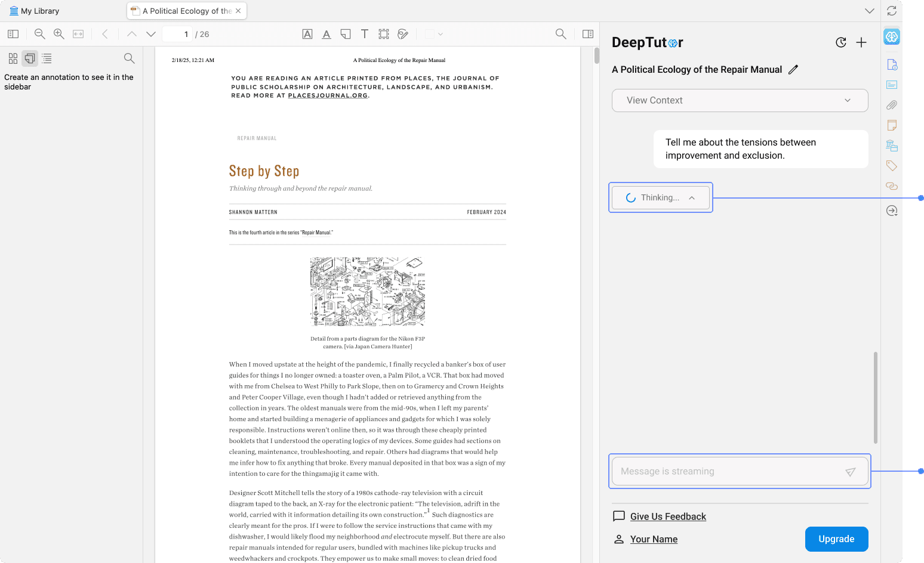Select the Highlight Text annotation tool

tap(307, 34)
